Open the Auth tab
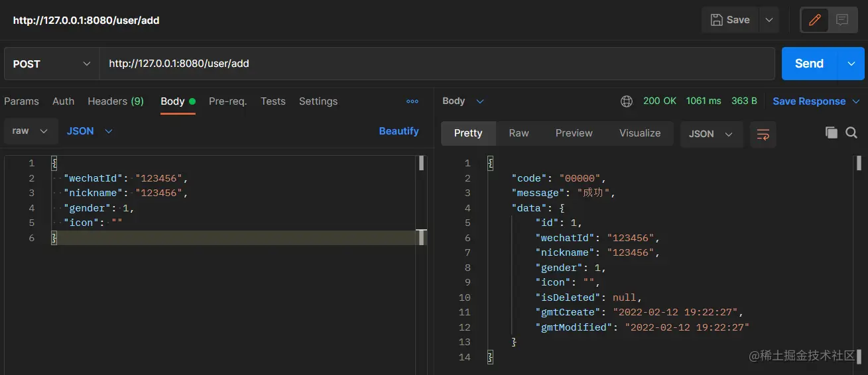The height and width of the screenshot is (375, 868). (x=63, y=101)
